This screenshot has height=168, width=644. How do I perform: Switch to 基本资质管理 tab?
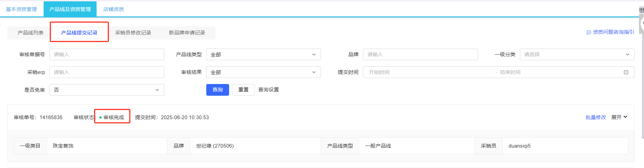(x=21, y=9)
